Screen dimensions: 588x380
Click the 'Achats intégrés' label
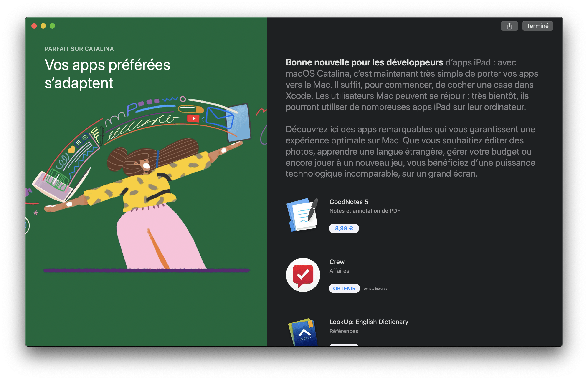coord(375,288)
